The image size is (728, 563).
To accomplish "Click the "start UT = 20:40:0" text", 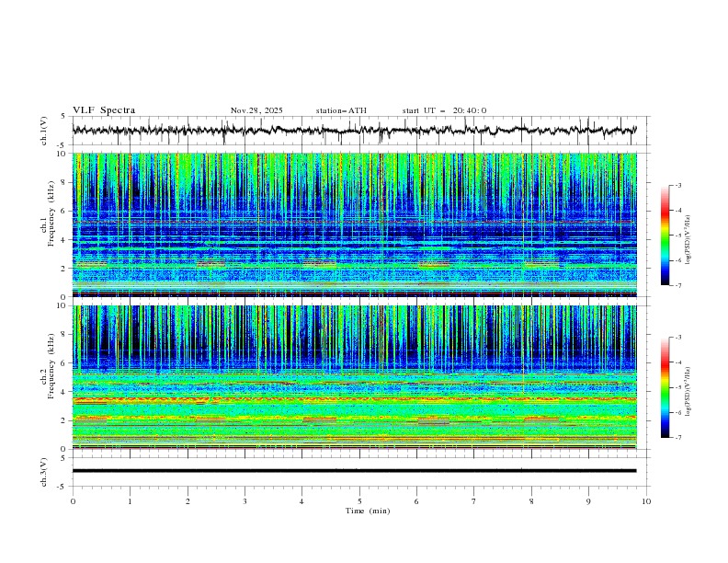I will (444, 110).
